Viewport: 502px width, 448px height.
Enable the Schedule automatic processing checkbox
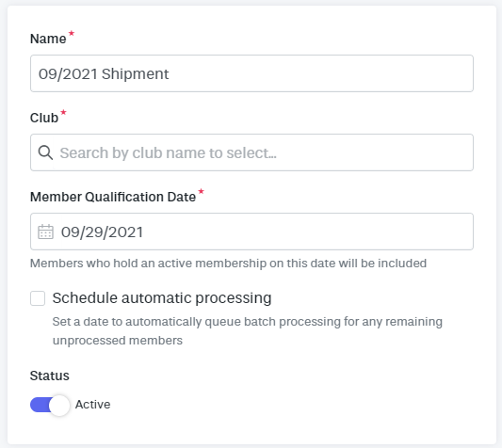(38, 298)
